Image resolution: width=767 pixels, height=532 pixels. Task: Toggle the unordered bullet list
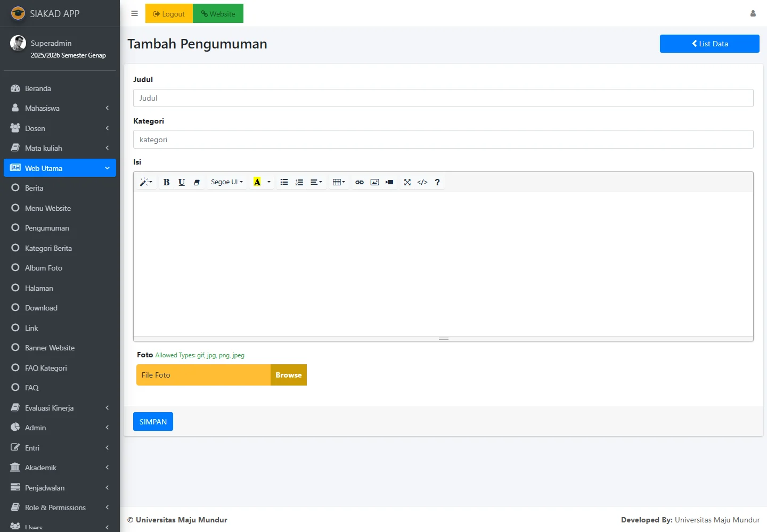pos(284,182)
